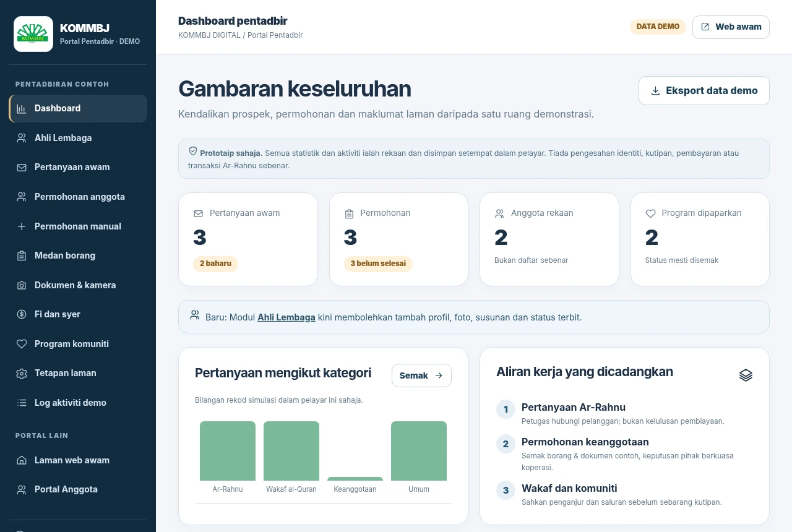The width and height of the screenshot is (792, 532).
Task: Open Medan borang page
Action: (x=78, y=255)
